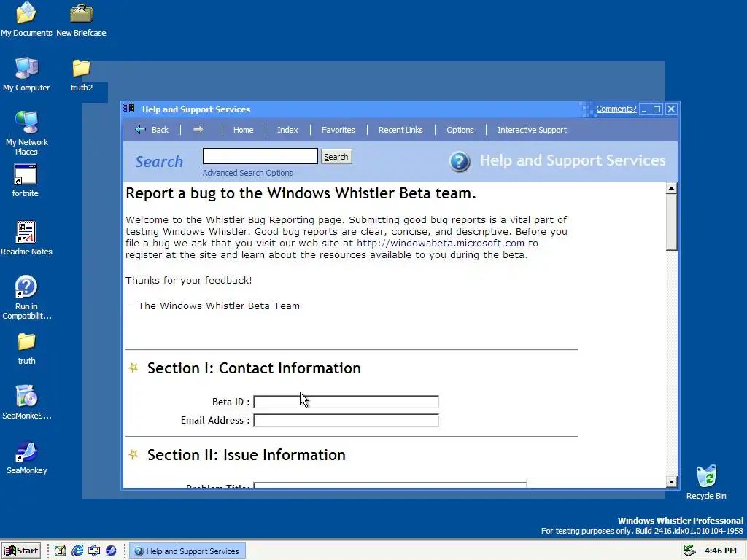
Task: Open the Start menu
Action: click(21, 551)
